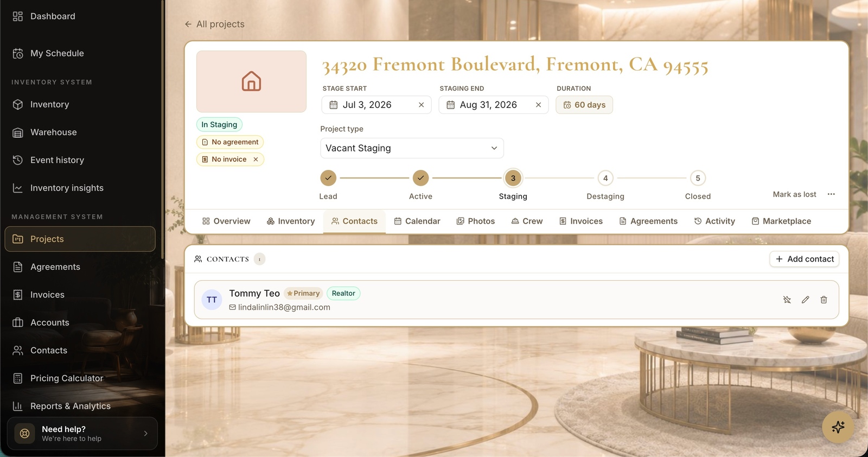
Task: Clear the Stage Start date
Action: tap(421, 105)
